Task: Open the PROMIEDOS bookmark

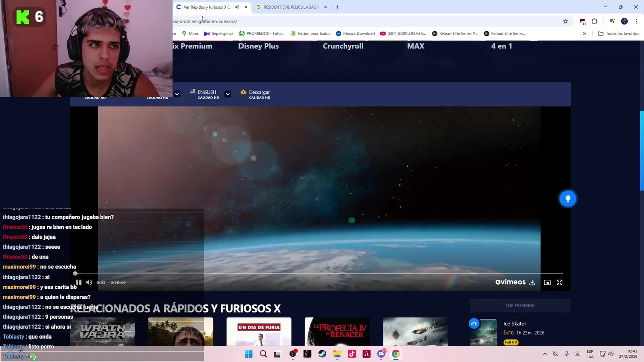Action: [x=261, y=34]
